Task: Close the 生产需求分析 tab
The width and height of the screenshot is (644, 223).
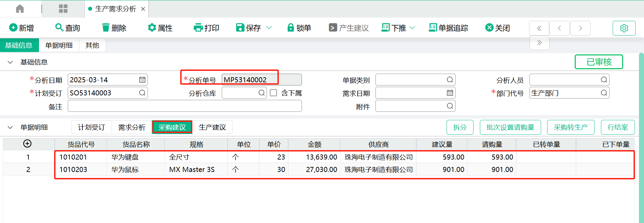Action: point(143,9)
